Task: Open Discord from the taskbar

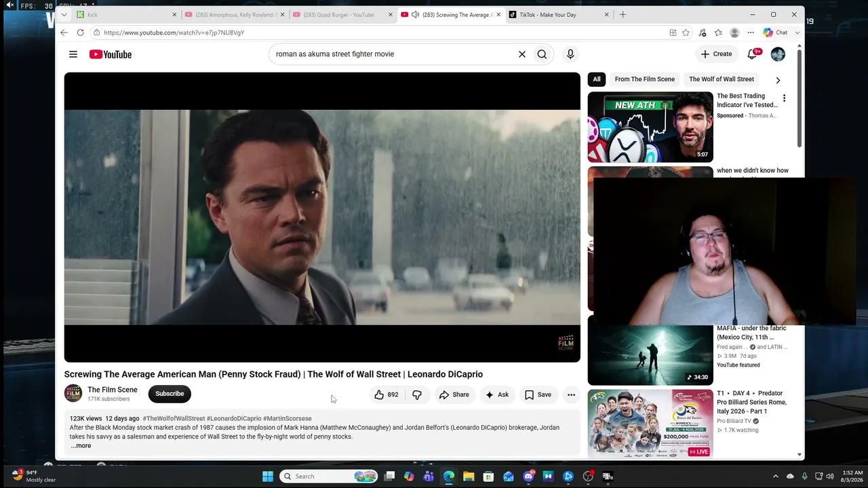Action: 528,476
